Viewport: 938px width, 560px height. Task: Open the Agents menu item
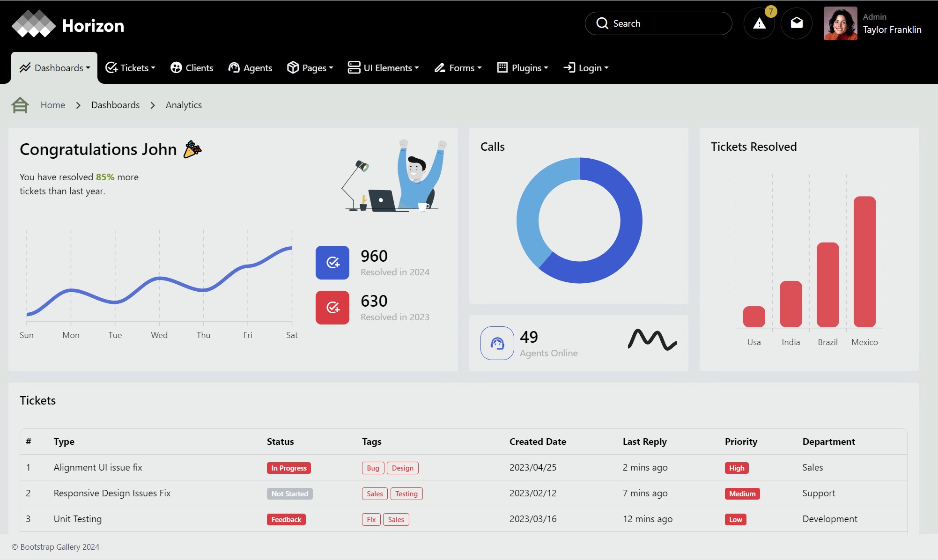point(250,68)
